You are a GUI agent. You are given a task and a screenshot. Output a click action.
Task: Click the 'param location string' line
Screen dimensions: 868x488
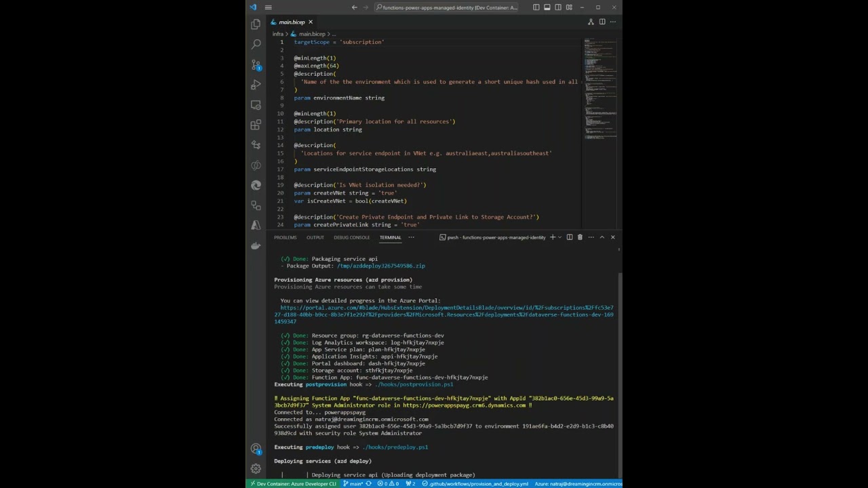[328, 129]
